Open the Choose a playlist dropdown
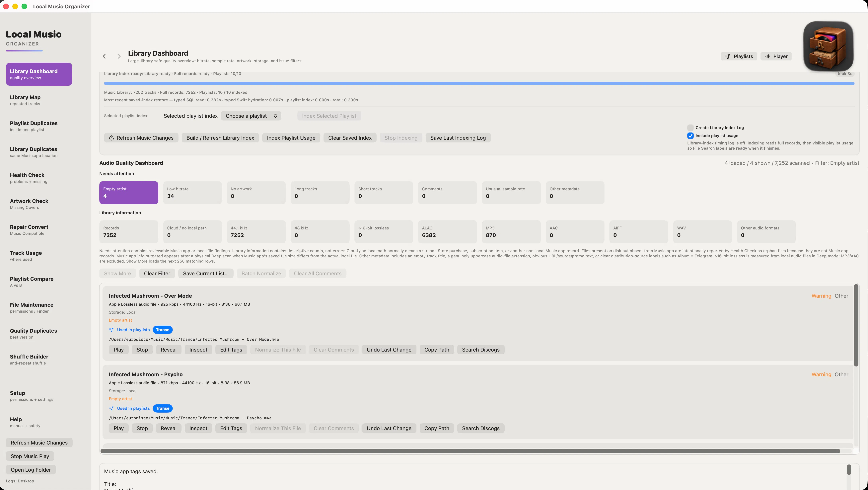This screenshot has height=490, width=868. click(x=251, y=116)
